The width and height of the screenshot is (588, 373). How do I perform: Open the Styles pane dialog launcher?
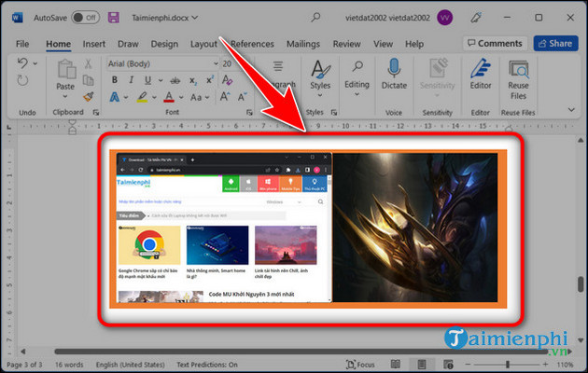coord(334,112)
